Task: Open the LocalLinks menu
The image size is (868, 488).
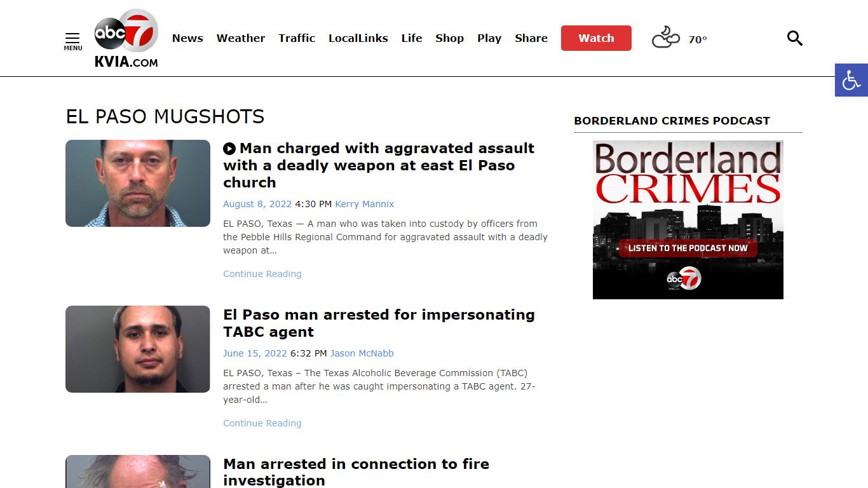Action: (358, 38)
